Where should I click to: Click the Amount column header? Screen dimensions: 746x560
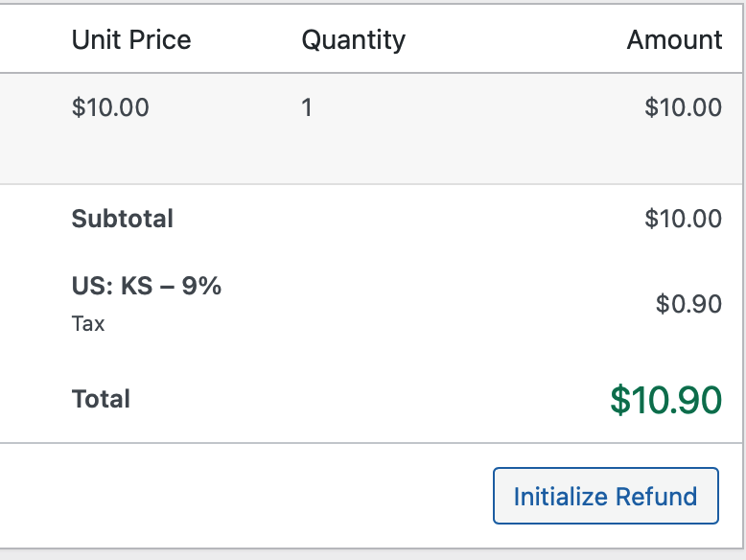click(x=674, y=39)
